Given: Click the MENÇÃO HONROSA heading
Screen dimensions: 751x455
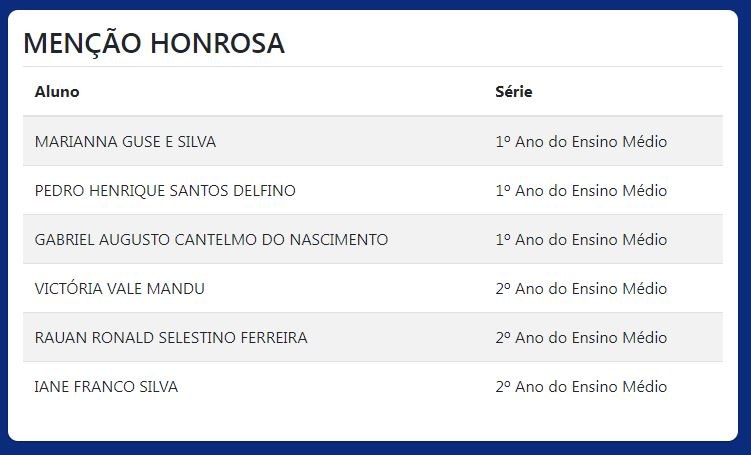Looking at the screenshot, I should pyautogui.click(x=154, y=43).
